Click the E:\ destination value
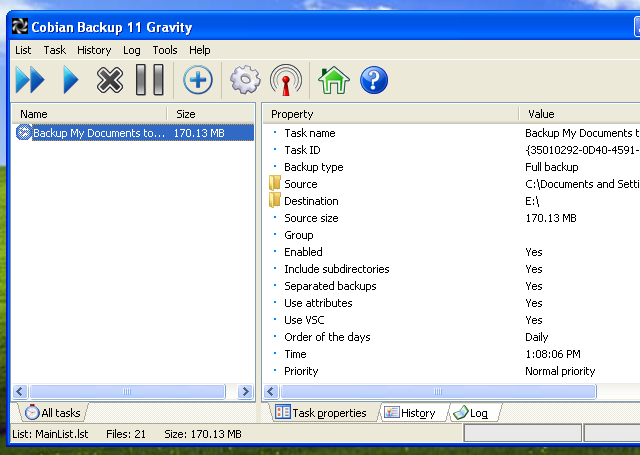Screen dimensions: 640x455 click(532, 201)
